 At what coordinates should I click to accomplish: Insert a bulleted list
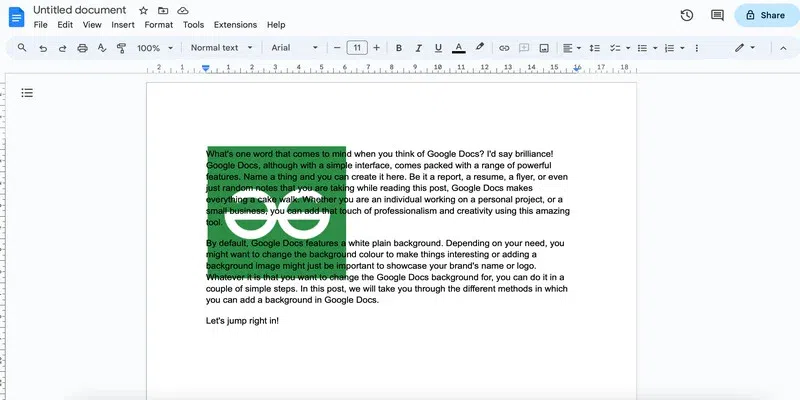[x=642, y=48]
